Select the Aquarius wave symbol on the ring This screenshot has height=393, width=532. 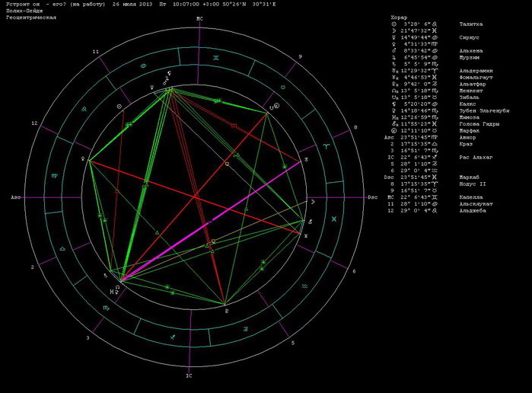pos(303,286)
